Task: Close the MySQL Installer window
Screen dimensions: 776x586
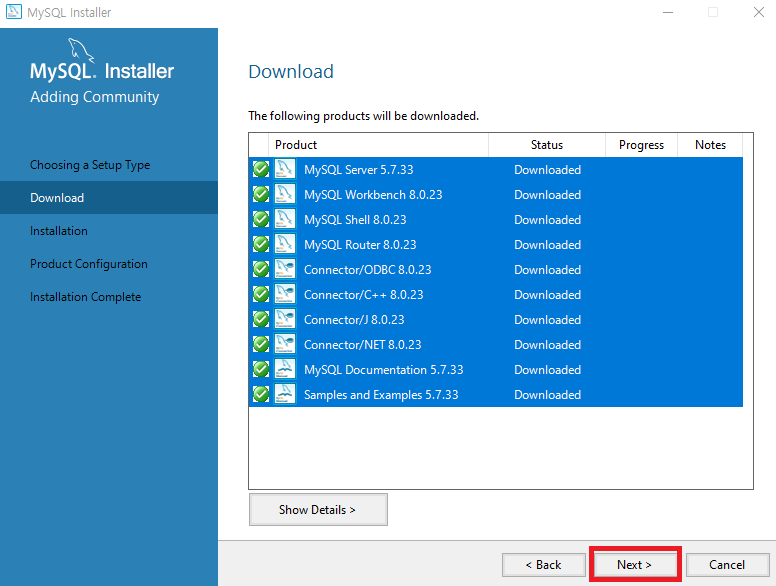Action: point(759,12)
